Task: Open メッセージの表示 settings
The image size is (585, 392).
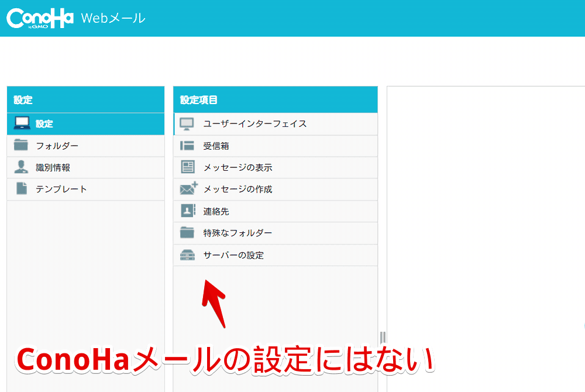Action: [276, 167]
